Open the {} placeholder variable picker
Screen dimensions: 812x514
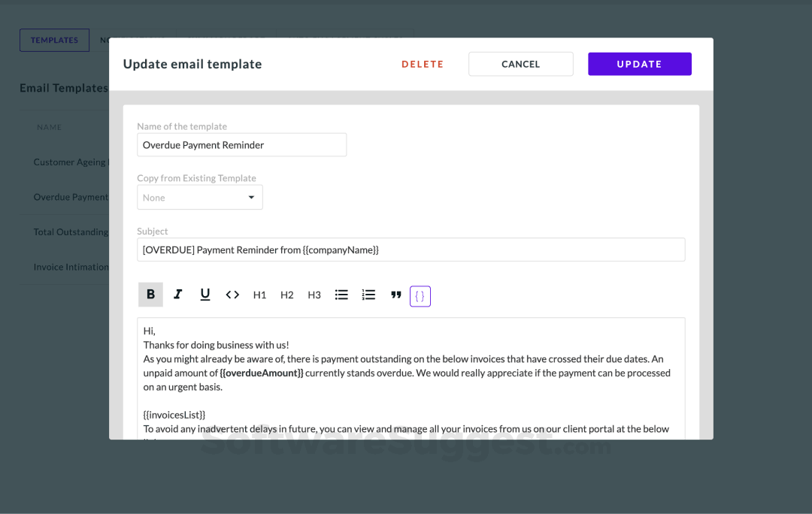(420, 295)
